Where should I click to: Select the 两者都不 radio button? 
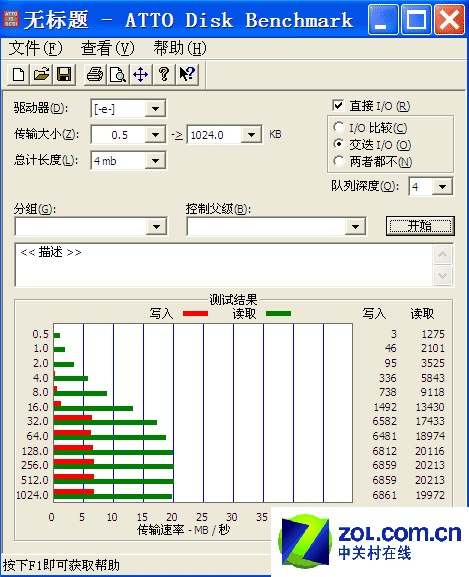pyautogui.click(x=338, y=161)
